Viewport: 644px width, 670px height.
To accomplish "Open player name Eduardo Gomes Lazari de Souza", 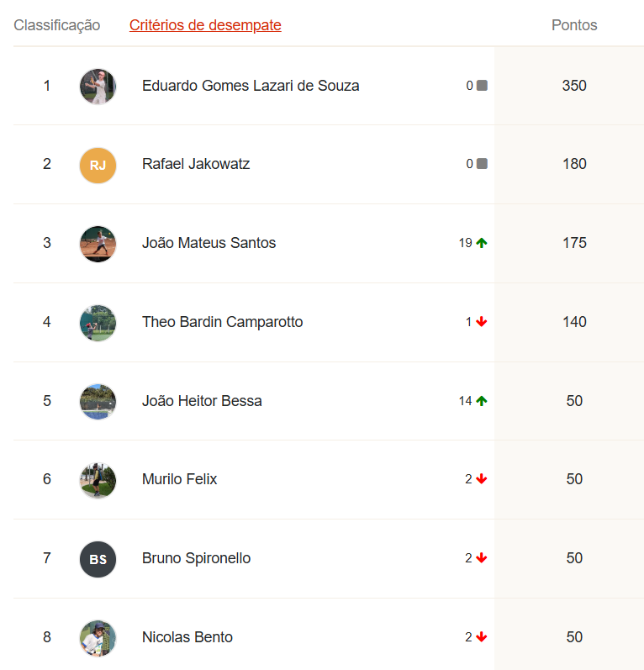I will (251, 86).
